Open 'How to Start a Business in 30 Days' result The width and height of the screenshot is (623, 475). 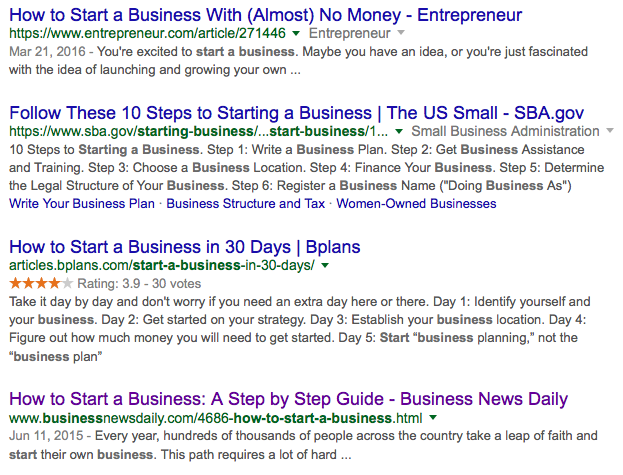(x=184, y=246)
